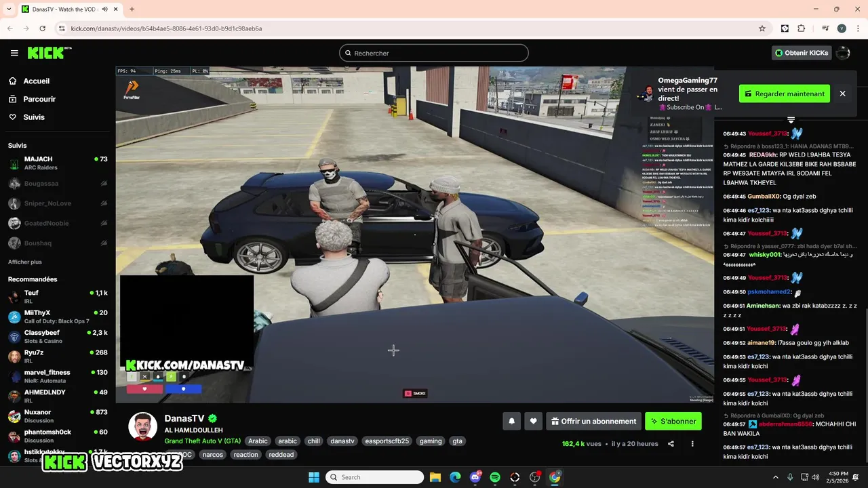Open followed channel MAJACH
The height and width of the screenshot is (488, 868).
tap(58, 163)
